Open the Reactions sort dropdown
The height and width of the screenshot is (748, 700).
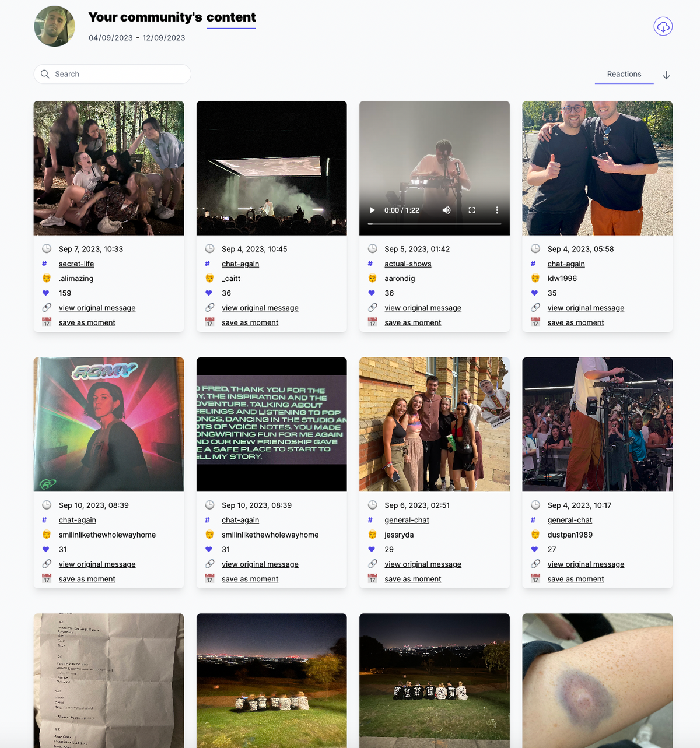tap(624, 74)
